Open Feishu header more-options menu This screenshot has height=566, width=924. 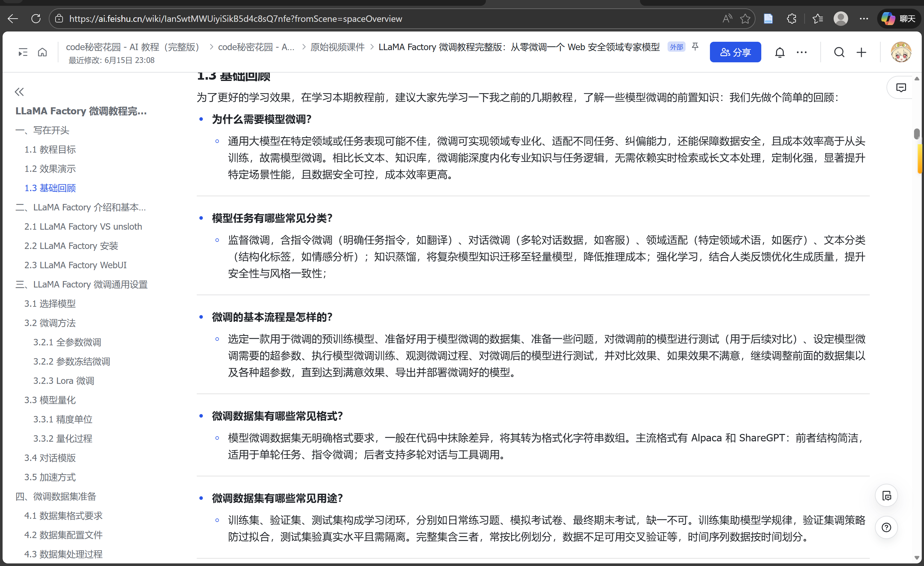point(801,52)
